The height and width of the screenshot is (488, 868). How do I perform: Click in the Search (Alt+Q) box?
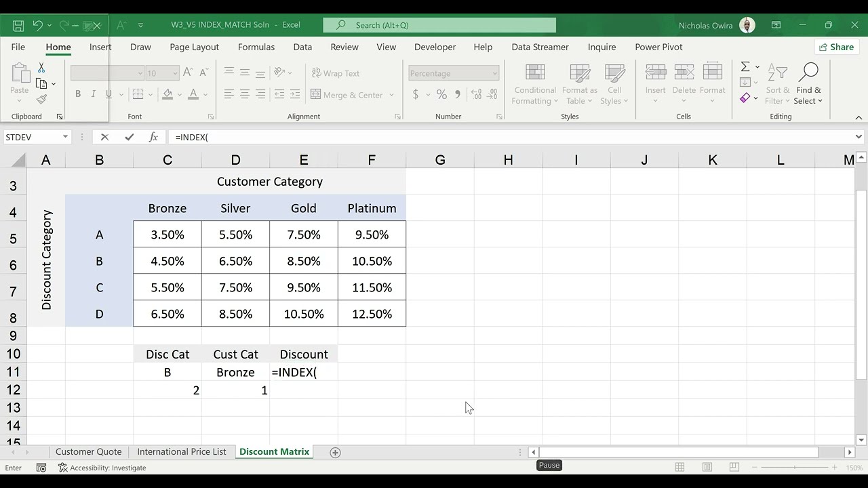(439, 25)
